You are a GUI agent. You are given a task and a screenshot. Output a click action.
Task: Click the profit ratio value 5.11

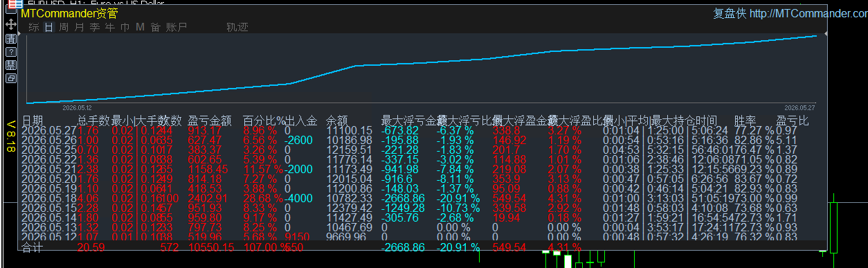tap(787, 140)
